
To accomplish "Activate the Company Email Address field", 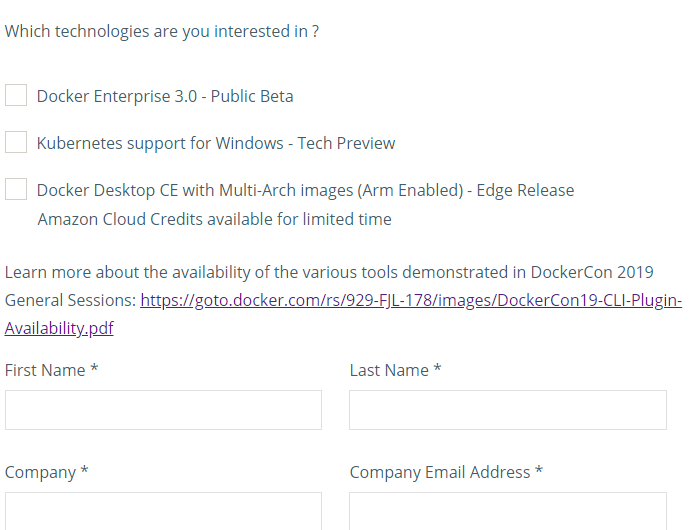I will pos(507,510).
